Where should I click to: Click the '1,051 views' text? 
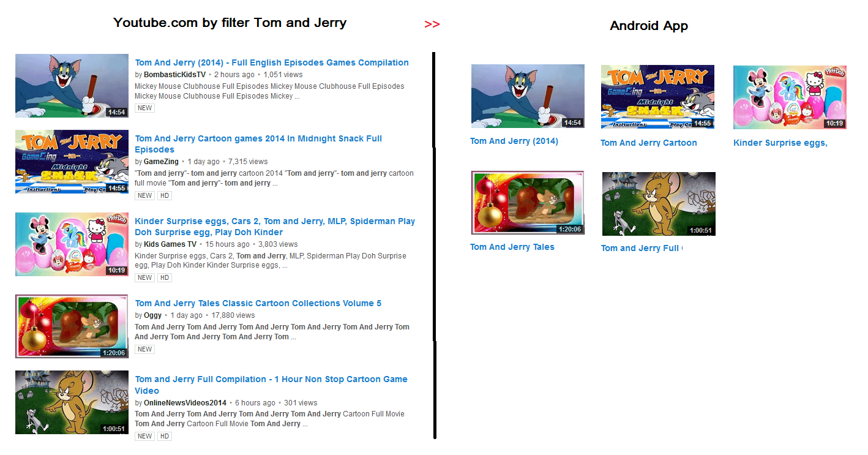pos(283,75)
